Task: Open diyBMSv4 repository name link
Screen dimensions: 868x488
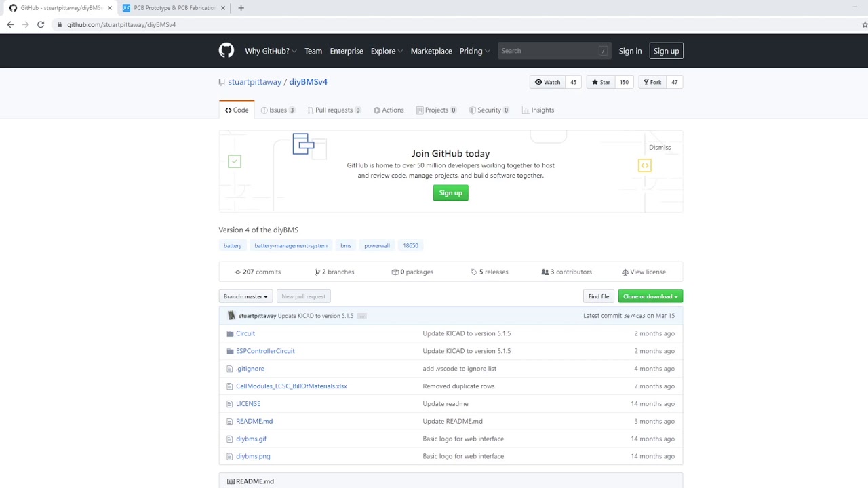Action: click(x=309, y=82)
